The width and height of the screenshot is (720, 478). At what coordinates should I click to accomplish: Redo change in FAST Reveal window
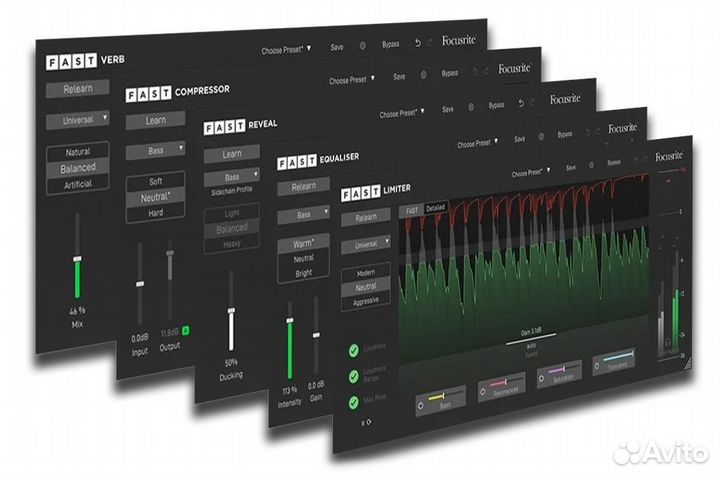pos(532,103)
